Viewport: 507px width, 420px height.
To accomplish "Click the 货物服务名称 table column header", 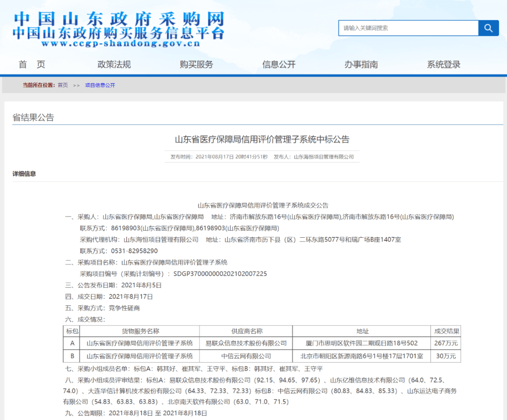I will click(140, 331).
